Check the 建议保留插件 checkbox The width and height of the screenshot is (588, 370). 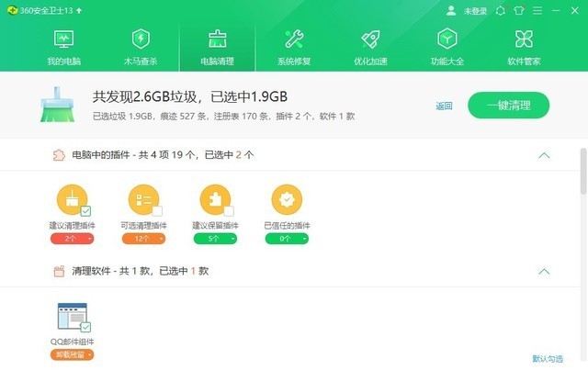click(229, 211)
